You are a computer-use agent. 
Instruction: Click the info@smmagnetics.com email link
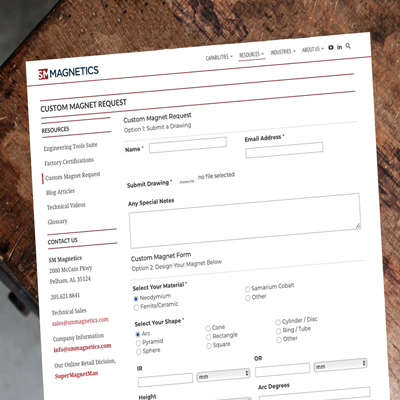pos(82,348)
